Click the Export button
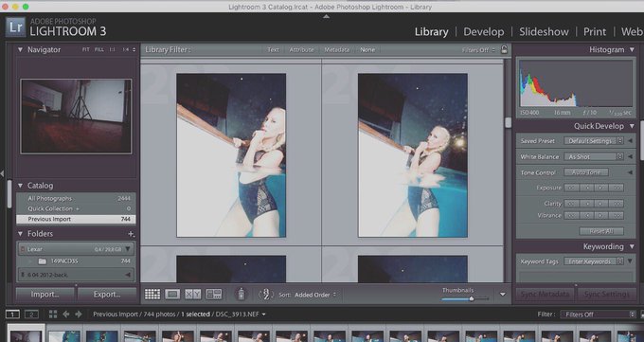 point(107,295)
